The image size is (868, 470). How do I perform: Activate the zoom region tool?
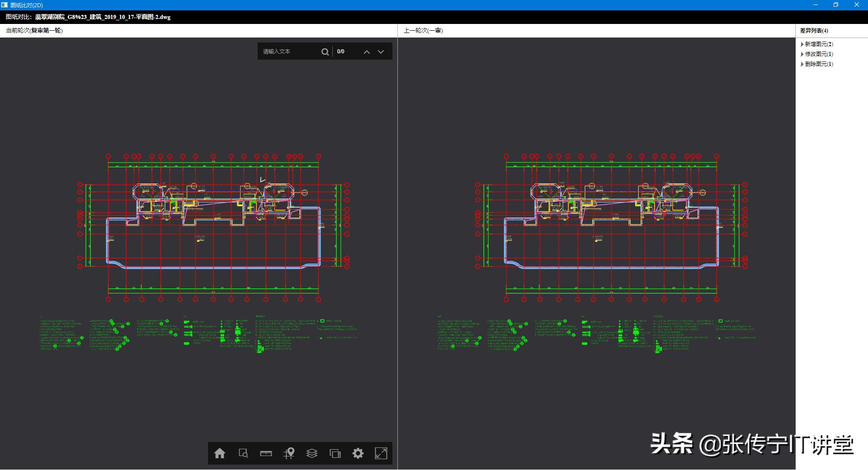243,453
